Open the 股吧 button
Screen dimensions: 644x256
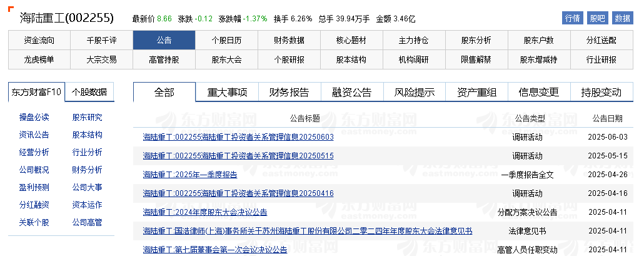[x=598, y=18]
